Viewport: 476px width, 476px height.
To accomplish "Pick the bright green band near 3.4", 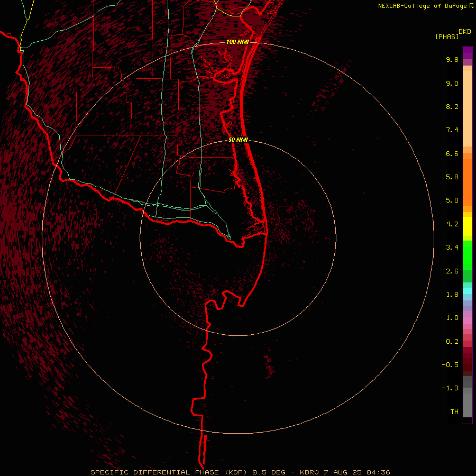I will 467,255.
